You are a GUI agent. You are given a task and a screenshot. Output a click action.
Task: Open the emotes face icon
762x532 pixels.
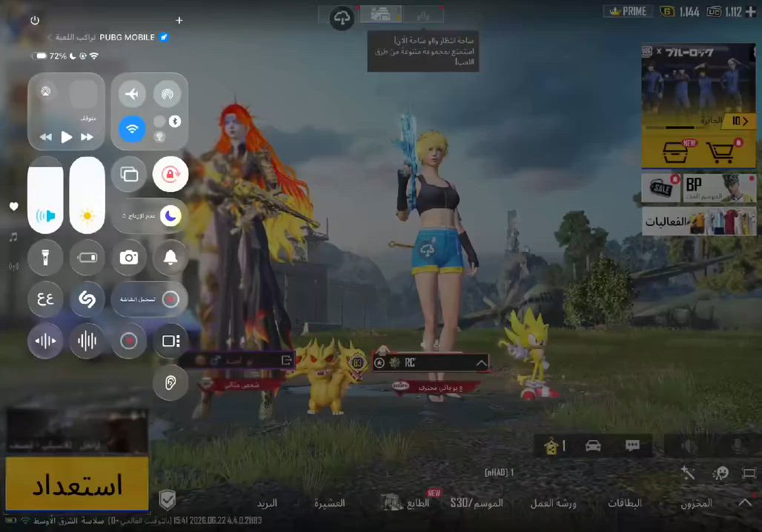click(720, 472)
